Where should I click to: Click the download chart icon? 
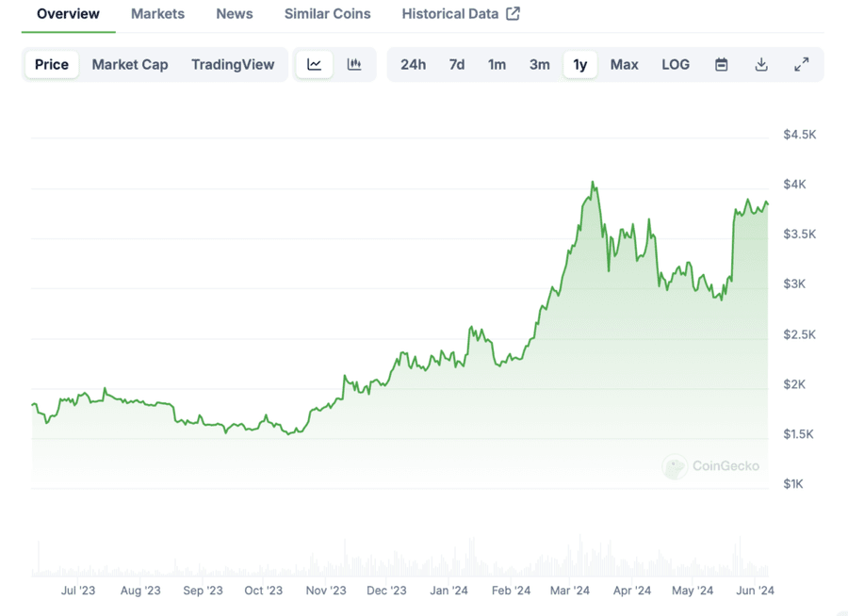pyautogui.click(x=761, y=64)
